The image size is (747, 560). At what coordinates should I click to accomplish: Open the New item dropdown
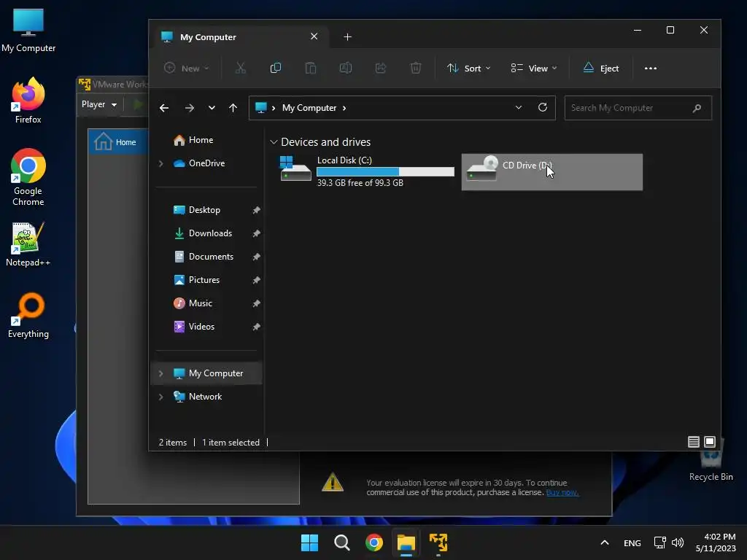pos(186,68)
